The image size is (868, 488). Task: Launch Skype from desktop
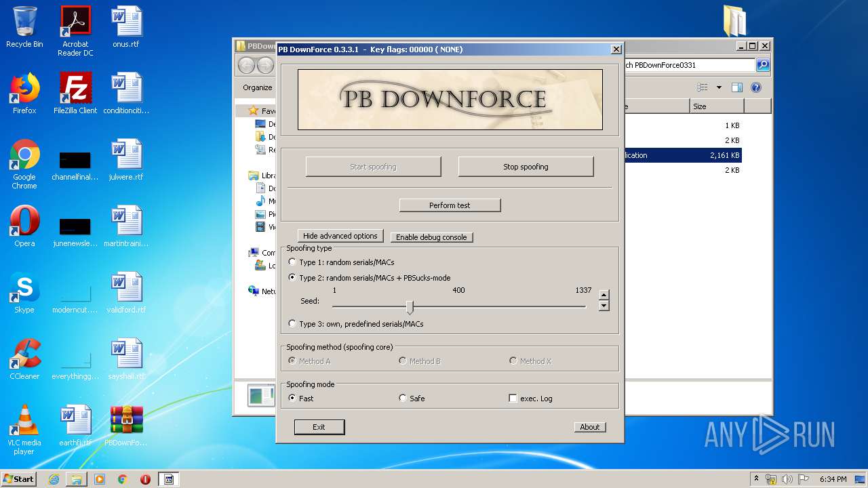[24, 293]
